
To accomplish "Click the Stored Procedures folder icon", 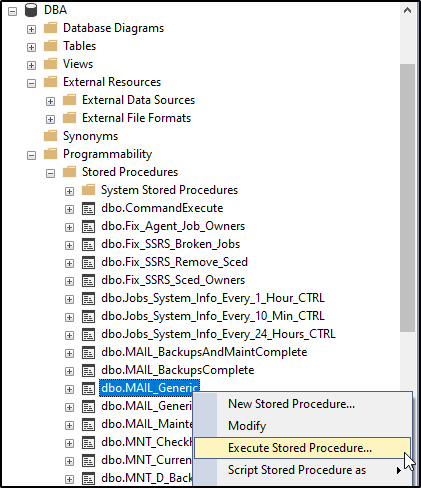I will point(70,172).
